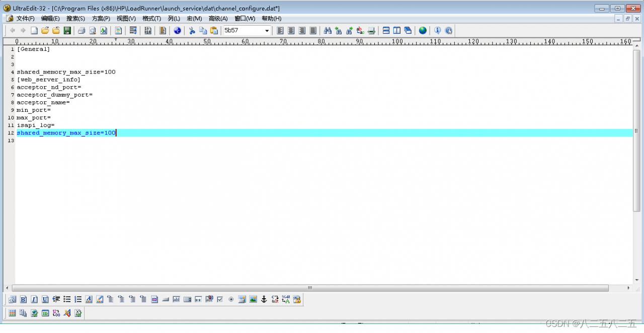Insert HTML image tag icon

point(253,299)
